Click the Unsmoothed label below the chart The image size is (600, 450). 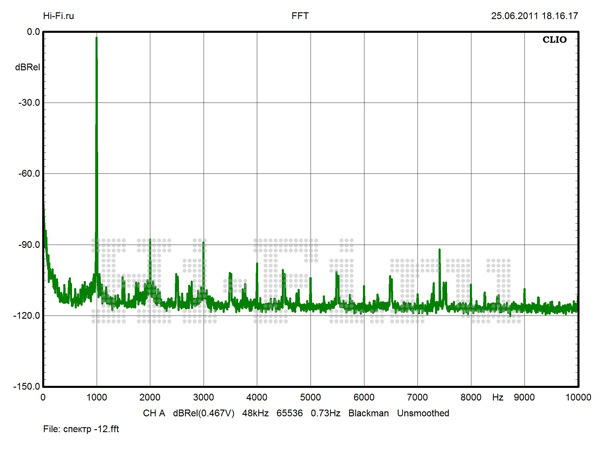tap(423, 413)
